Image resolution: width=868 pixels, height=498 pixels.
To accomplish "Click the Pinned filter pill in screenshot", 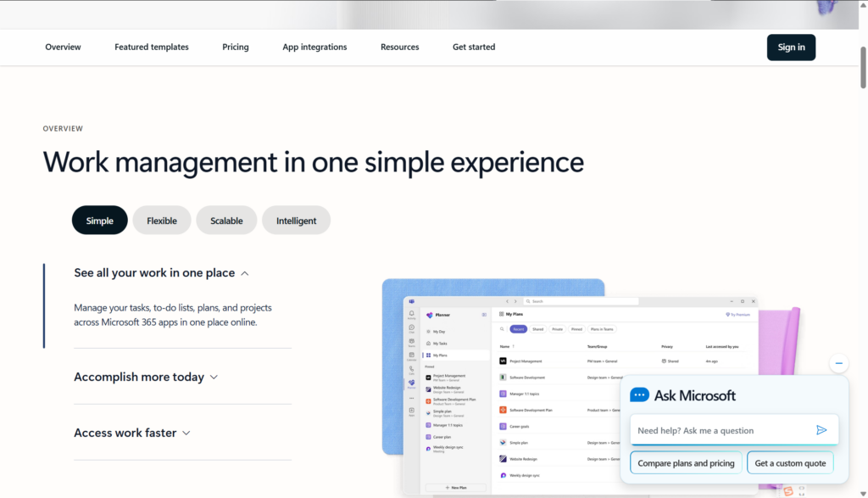I will tap(576, 329).
